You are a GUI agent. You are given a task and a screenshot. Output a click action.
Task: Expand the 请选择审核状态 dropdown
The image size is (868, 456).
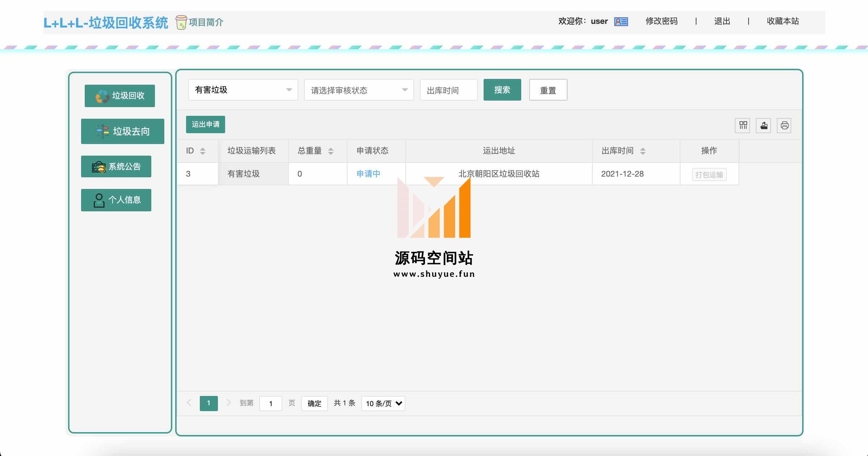(x=359, y=90)
